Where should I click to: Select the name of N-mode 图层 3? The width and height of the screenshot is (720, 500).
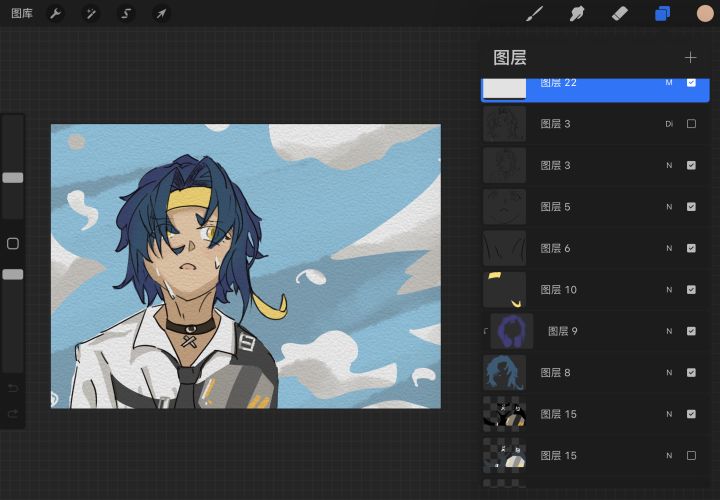point(555,165)
